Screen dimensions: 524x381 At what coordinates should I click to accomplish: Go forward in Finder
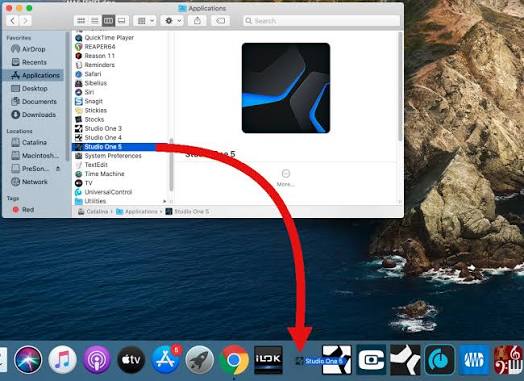coord(25,21)
